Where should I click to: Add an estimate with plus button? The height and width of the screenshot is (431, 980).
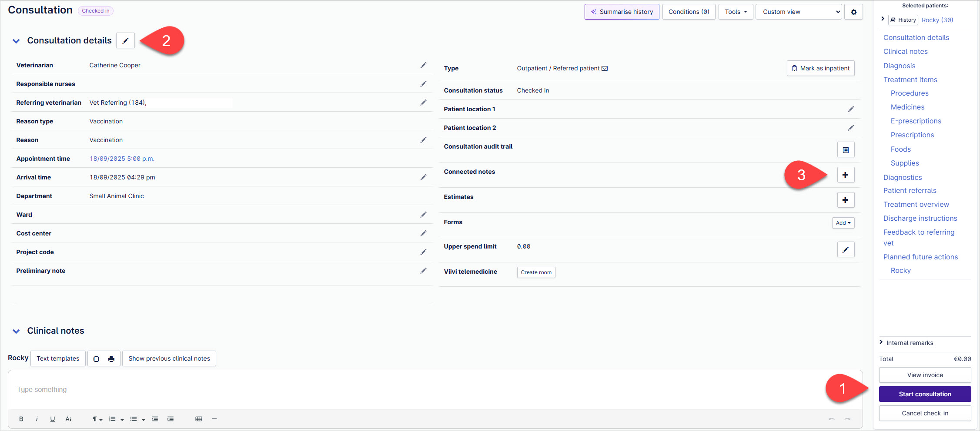pyautogui.click(x=846, y=200)
